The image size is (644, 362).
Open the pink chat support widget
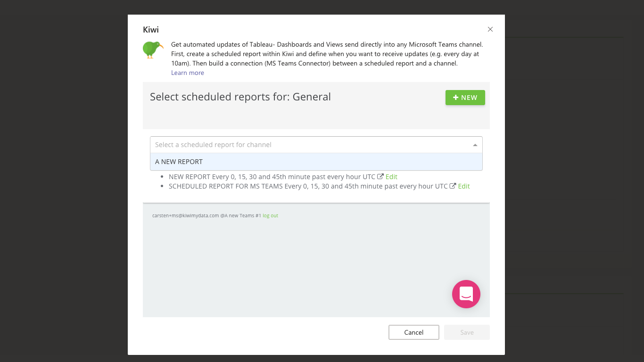(466, 294)
